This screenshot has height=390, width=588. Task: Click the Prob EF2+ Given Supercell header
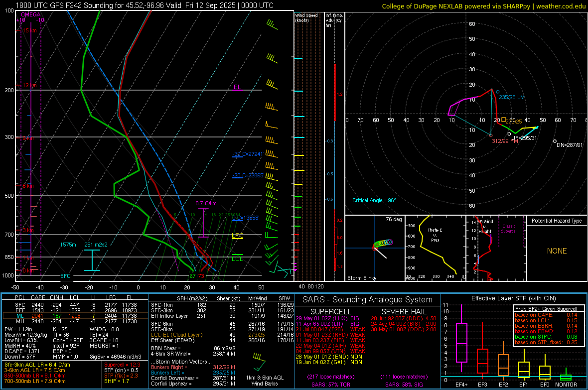click(546, 309)
